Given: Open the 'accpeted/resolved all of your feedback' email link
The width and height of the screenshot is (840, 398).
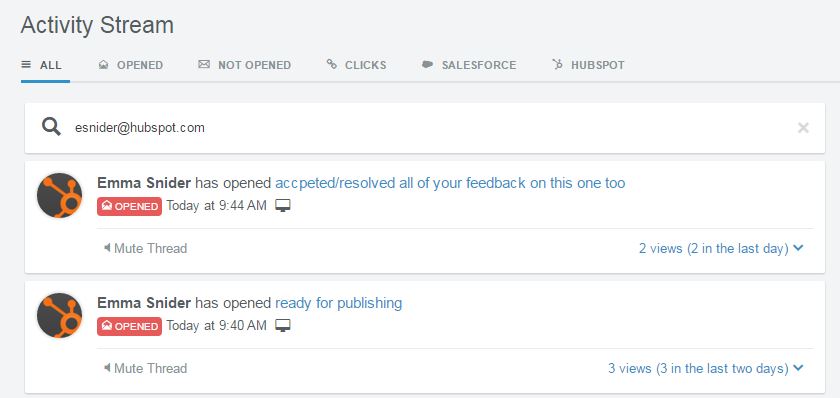Looking at the screenshot, I should [450, 183].
